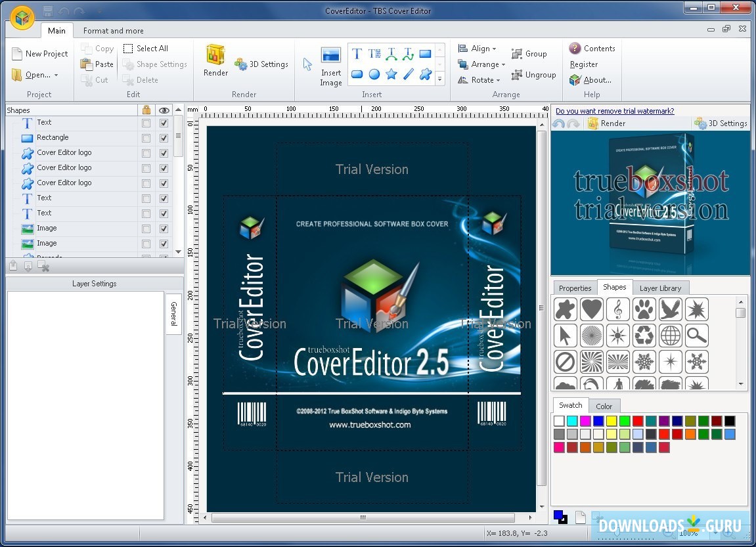Viewport: 756px width, 547px height.
Task: Expand the Rotate dropdown
Action: click(x=479, y=80)
